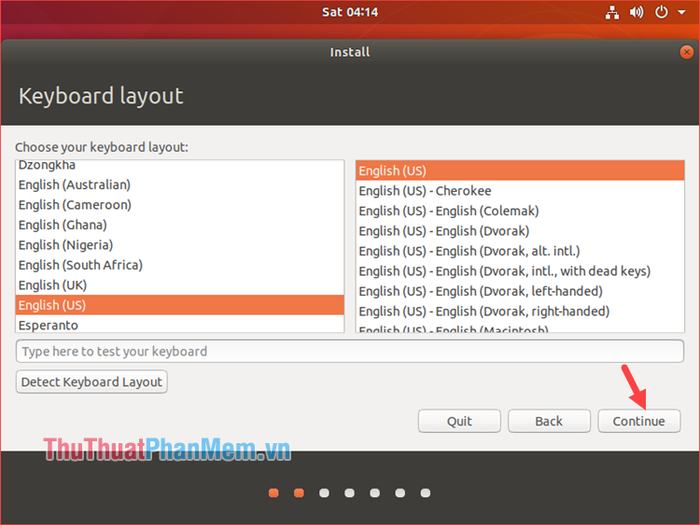Select English (South Africa) layout

click(x=180, y=265)
